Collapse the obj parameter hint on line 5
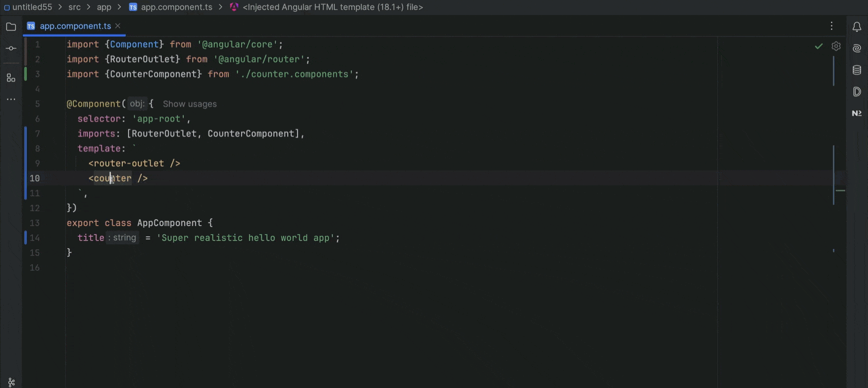Image resolution: width=868 pixels, height=388 pixels. pos(137,103)
